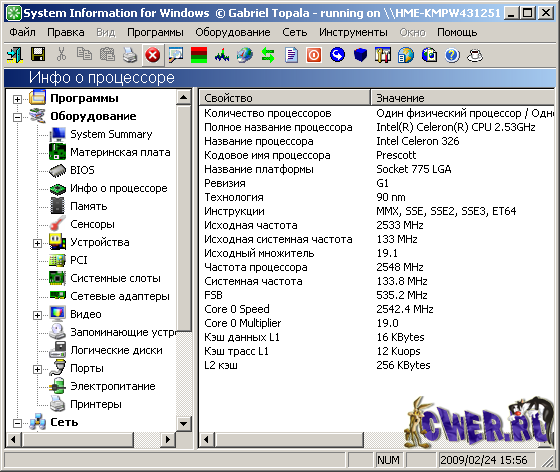Image resolution: width=560 pixels, height=472 pixels.
Task: Open the Сеть menu in menu bar
Action: click(295, 32)
